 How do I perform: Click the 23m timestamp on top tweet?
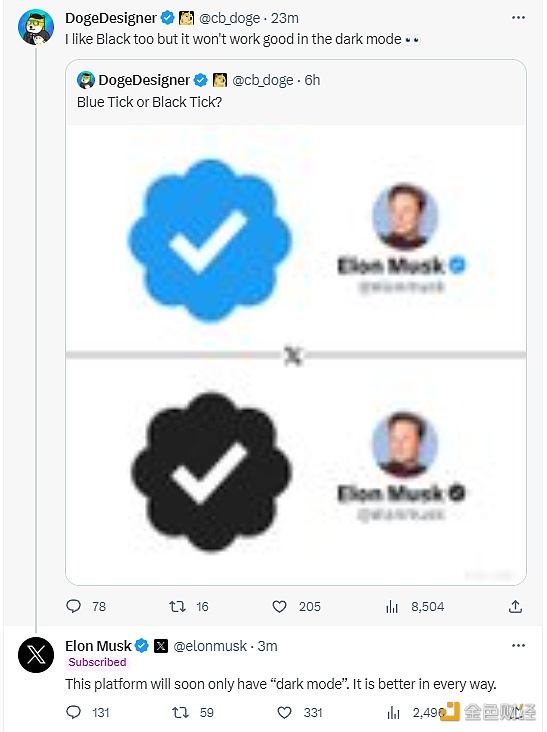tap(285, 18)
